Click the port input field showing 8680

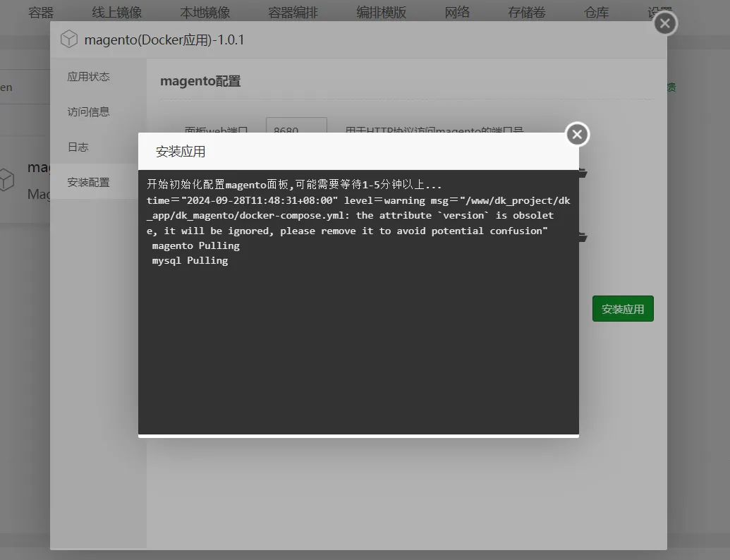pyautogui.click(x=296, y=126)
